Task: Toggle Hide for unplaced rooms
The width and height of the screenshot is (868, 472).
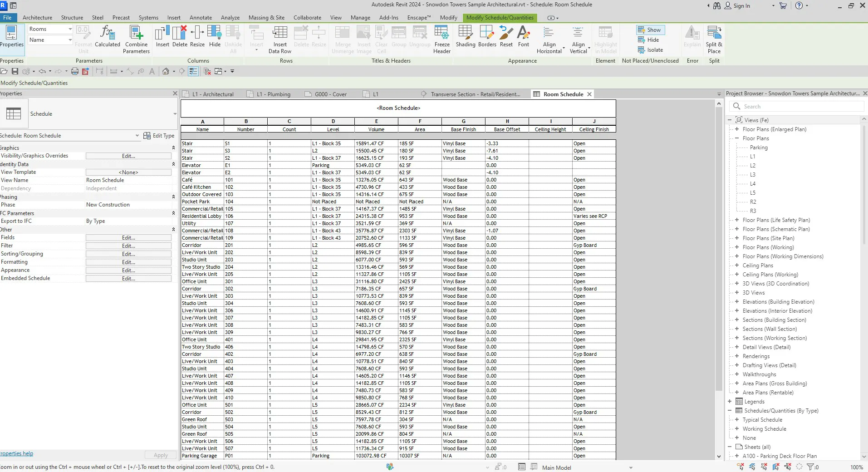Action: [648, 40]
